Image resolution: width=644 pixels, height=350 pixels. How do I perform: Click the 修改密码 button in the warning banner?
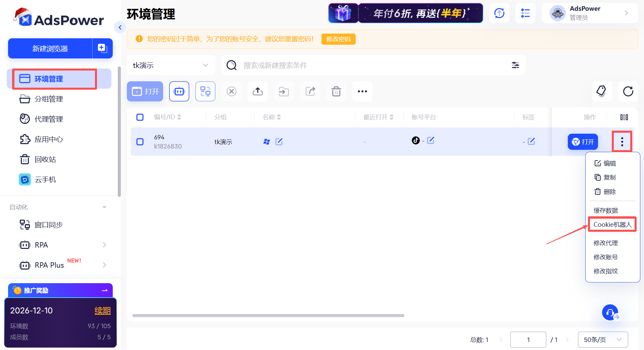(338, 39)
